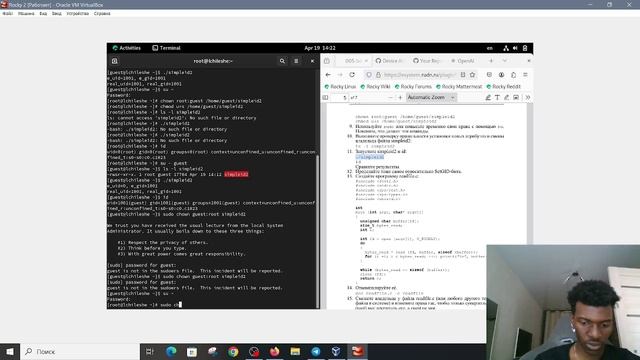This screenshot has height=360, width=640.
Task: Click the terminal search magnifier icon
Action: pyautogui.click(x=282, y=61)
